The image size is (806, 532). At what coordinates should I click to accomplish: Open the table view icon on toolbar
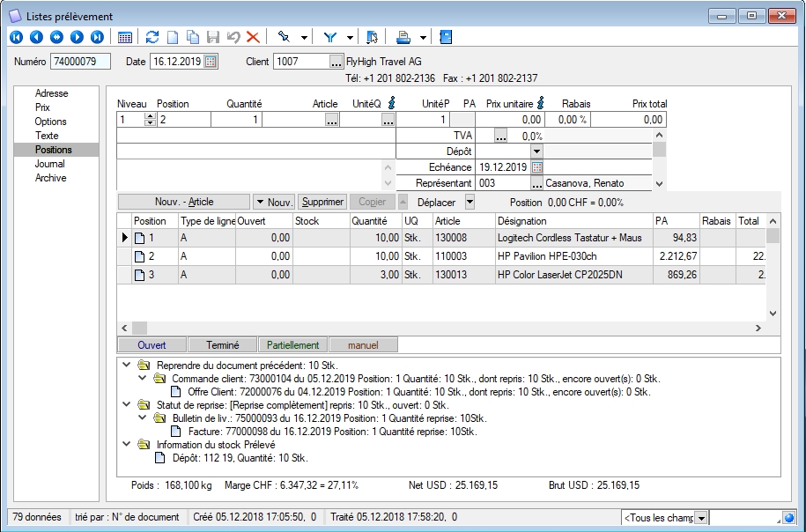pos(123,37)
